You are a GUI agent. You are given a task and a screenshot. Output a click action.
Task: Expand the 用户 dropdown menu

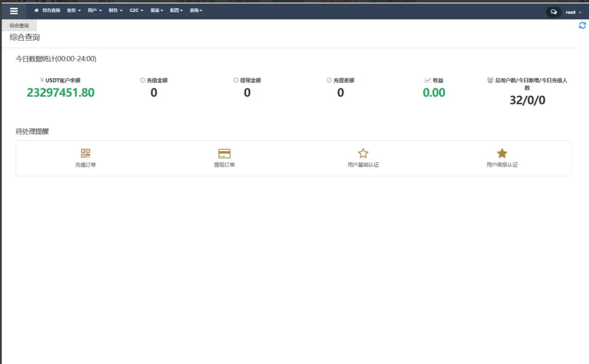[x=95, y=11]
